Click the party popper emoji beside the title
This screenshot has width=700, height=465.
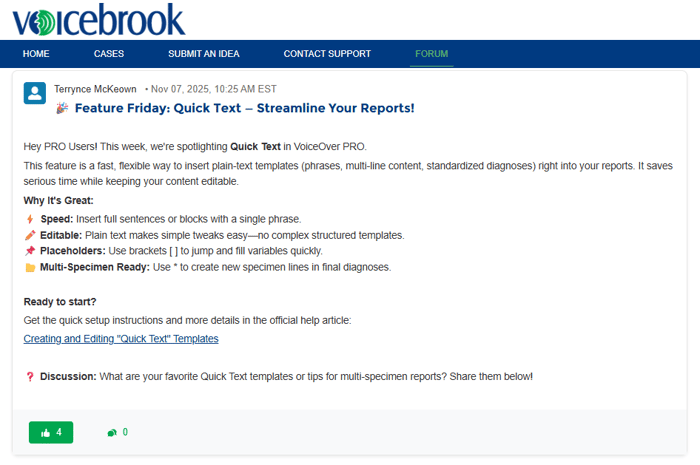[62, 108]
